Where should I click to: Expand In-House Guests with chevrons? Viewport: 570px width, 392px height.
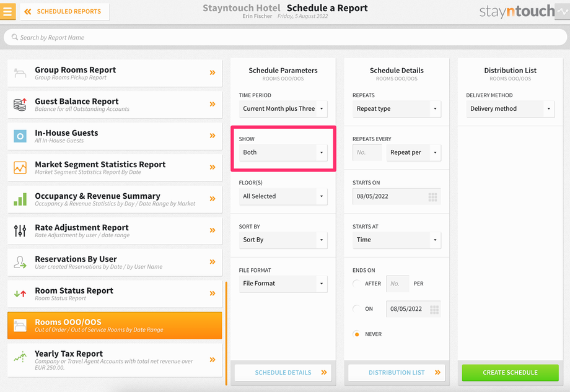[213, 136]
